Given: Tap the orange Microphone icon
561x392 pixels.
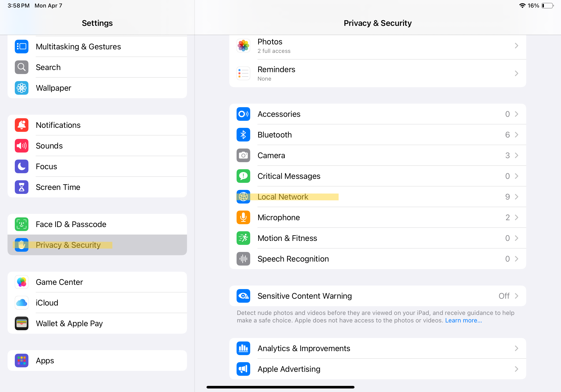Looking at the screenshot, I should coord(243,217).
